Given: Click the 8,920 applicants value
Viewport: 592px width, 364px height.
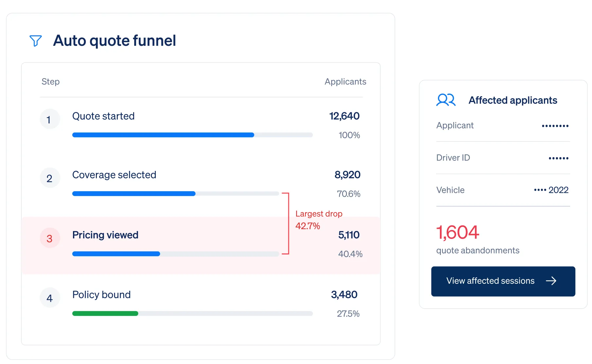Looking at the screenshot, I should 347,175.
